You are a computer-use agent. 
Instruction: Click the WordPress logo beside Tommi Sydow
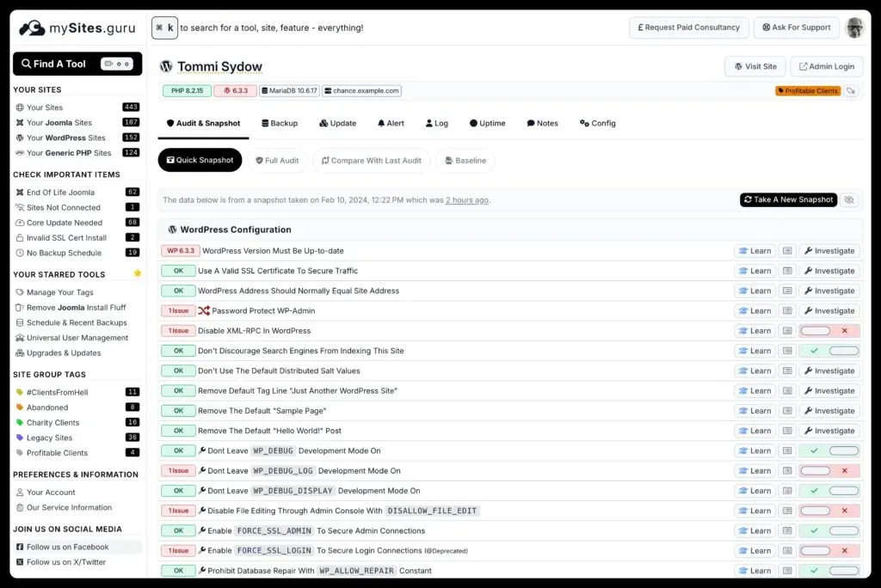[x=165, y=65]
